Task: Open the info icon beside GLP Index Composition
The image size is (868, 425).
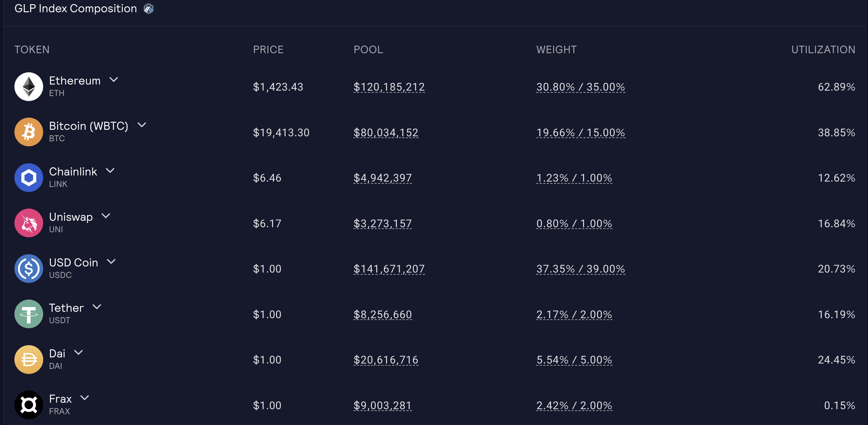Action: pyautogui.click(x=148, y=8)
